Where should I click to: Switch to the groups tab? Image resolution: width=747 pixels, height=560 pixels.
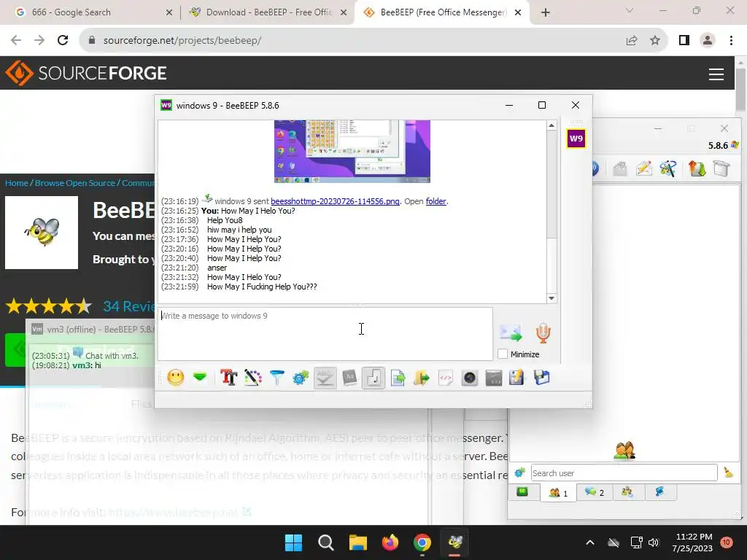pos(627,492)
